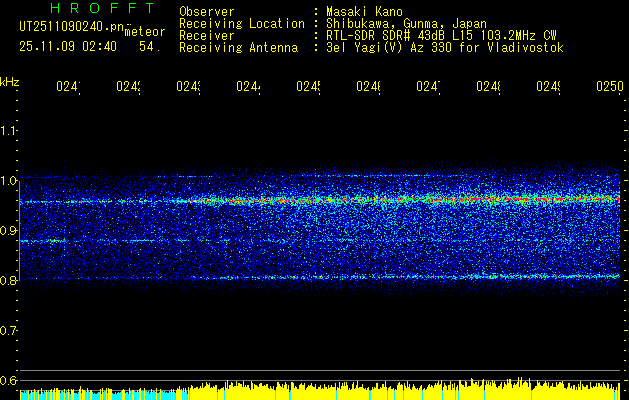This screenshot has width=629, height=400.
Task: Click the 0245 time axis marker
Action: (308, 87)
